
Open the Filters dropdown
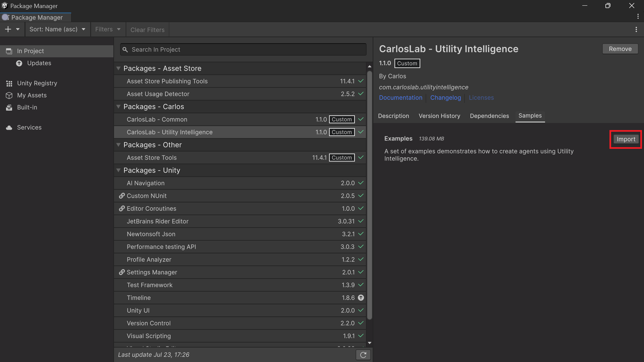[x=108, y=29]
